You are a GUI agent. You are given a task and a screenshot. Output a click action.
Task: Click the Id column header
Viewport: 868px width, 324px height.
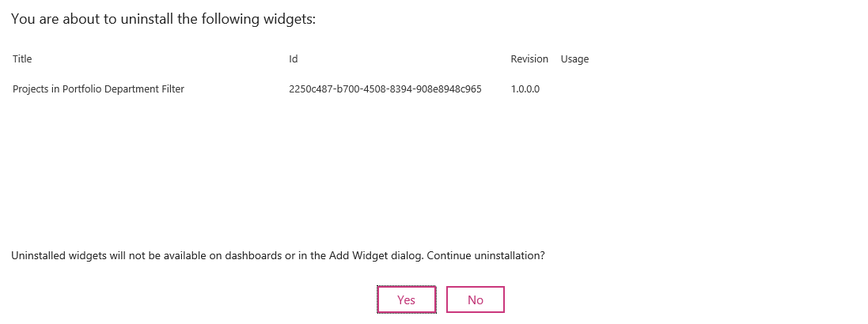tap(294, 59)
